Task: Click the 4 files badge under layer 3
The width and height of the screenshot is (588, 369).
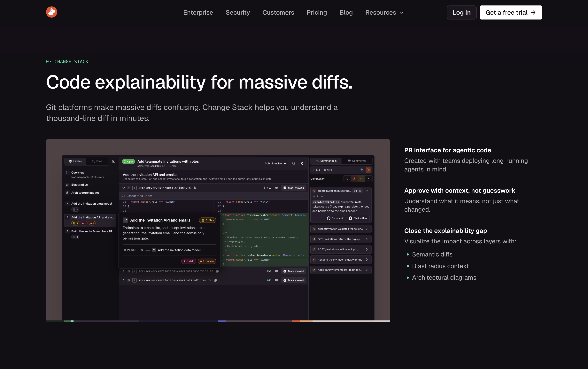Action: pos(75,237)
